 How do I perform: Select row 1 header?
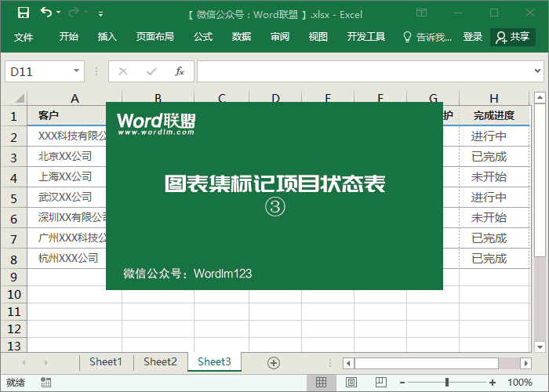point(13,116)
